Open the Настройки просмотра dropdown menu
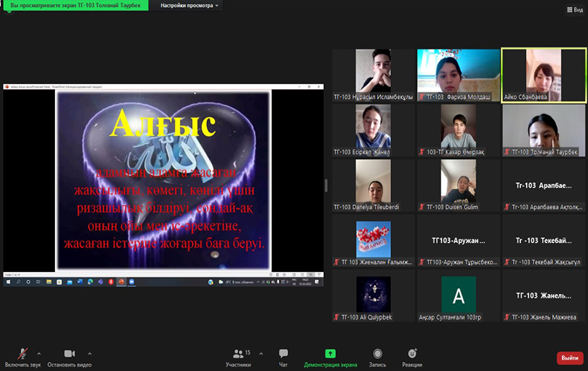 [189, 6]
